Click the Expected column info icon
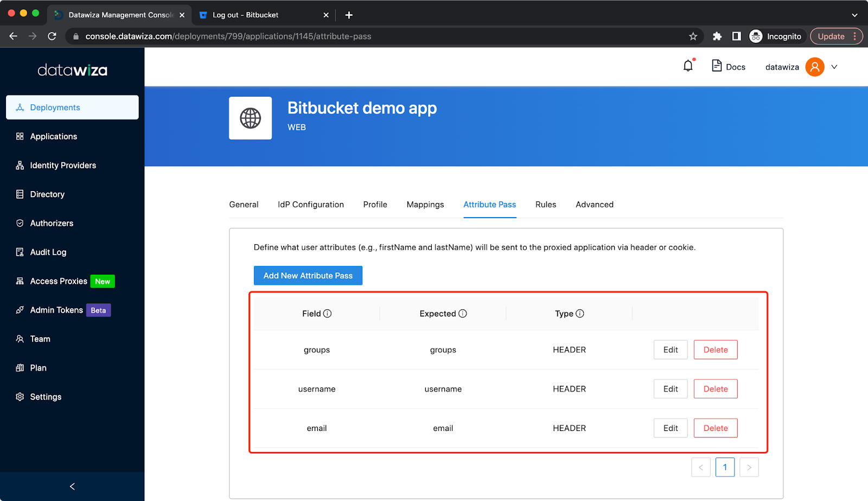The image size is (868, 501). (463, 314)
